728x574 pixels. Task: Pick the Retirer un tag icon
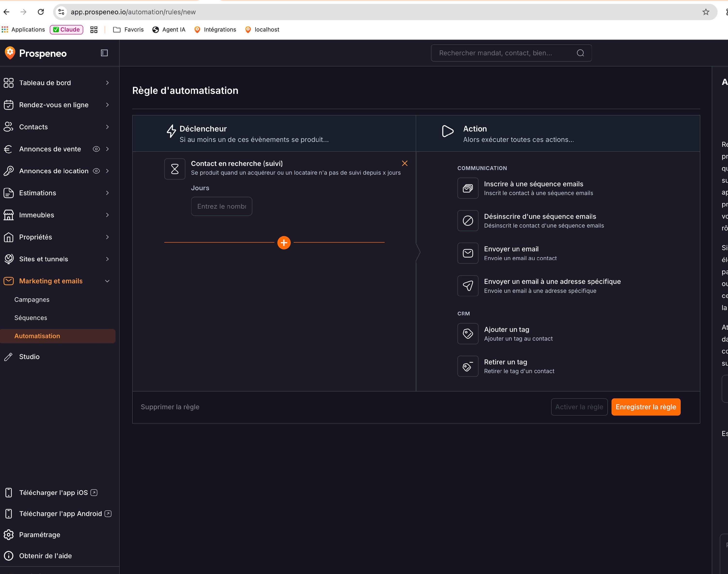click(x=468, y=366)
